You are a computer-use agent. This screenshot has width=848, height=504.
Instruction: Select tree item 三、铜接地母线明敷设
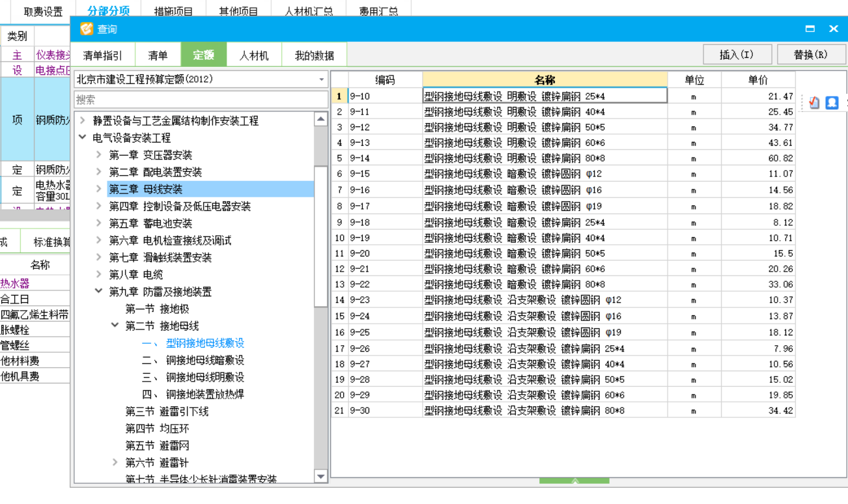(193, 377)
